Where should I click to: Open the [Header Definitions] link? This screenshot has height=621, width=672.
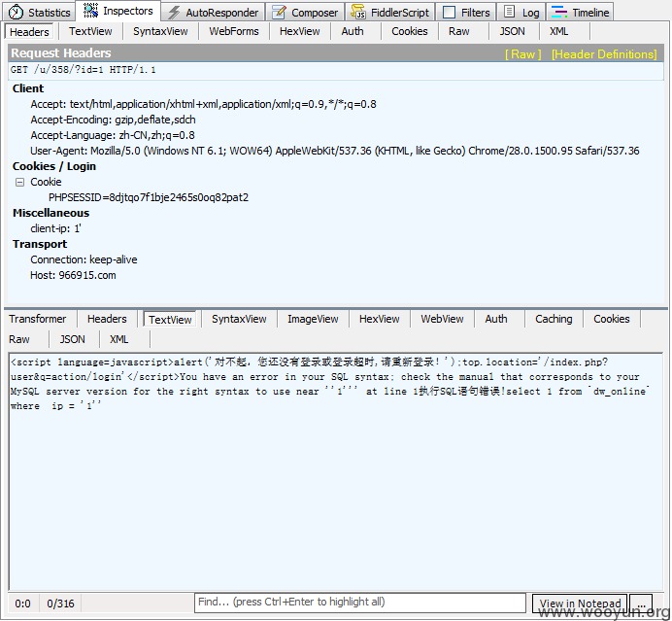click(604, 54)
